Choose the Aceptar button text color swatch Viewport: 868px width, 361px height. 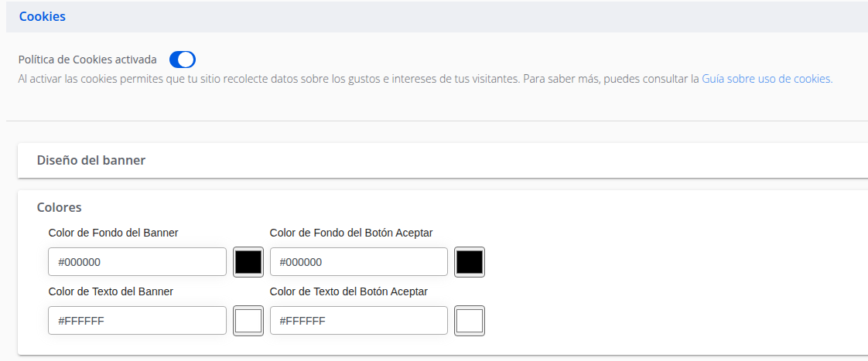pos(470,321)
